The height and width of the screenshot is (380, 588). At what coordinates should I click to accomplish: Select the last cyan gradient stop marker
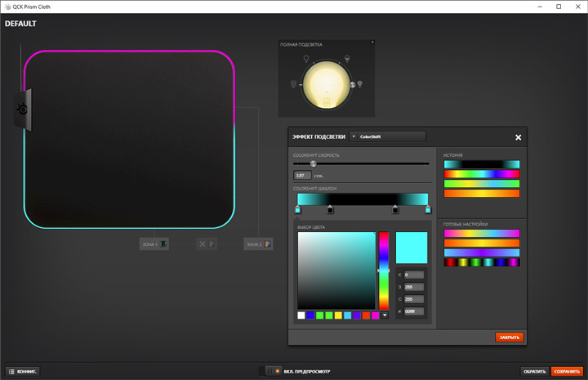tap(428, 209)
